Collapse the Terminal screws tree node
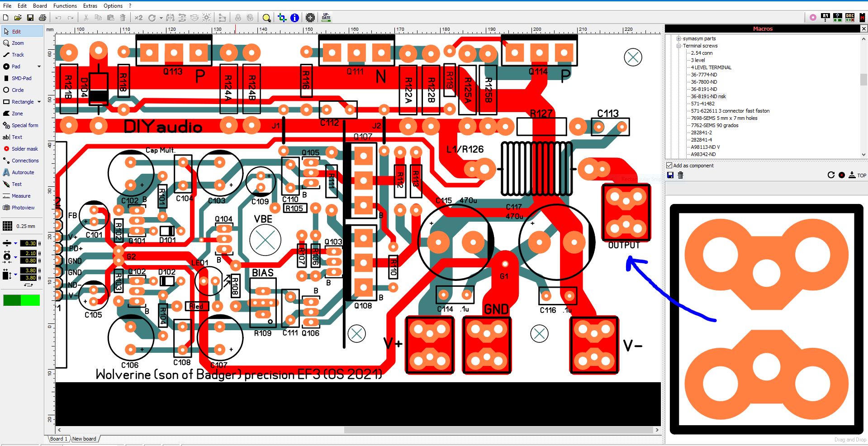This screenshot has width=868, height=446. click(678, 46)
